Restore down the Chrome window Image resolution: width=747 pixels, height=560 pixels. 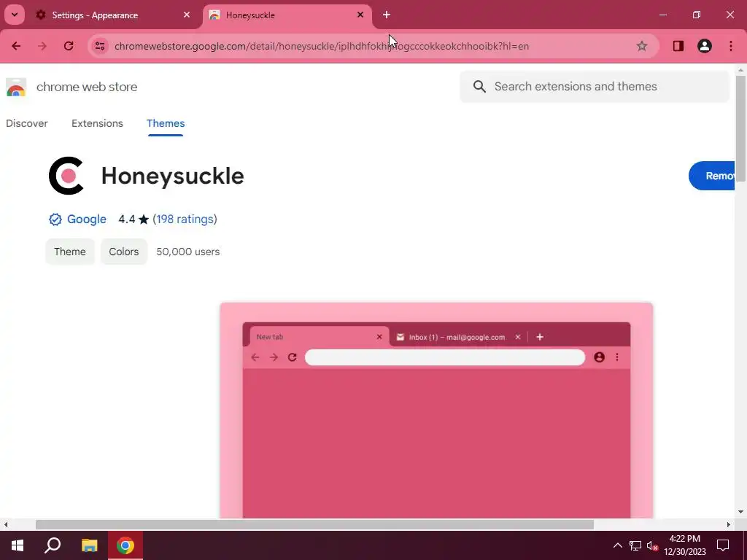[x=697, y=15]
